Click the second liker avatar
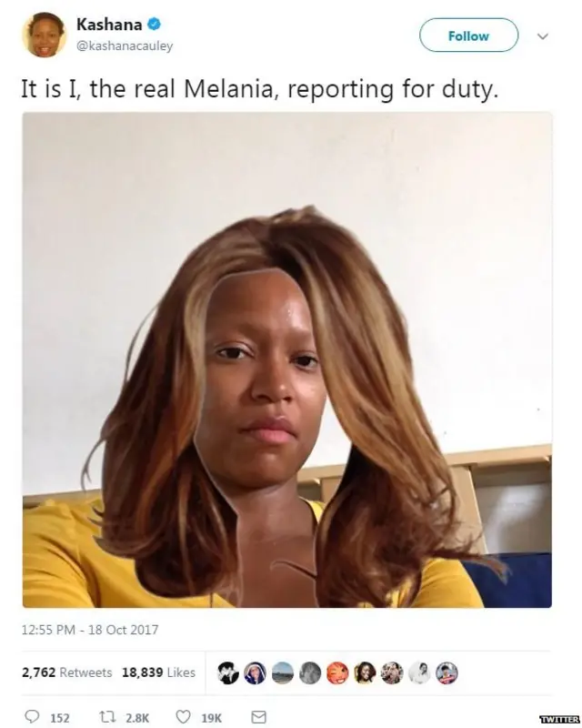This screenshot has width=582, height=728. pyautogui.click(x=256, y=672)
